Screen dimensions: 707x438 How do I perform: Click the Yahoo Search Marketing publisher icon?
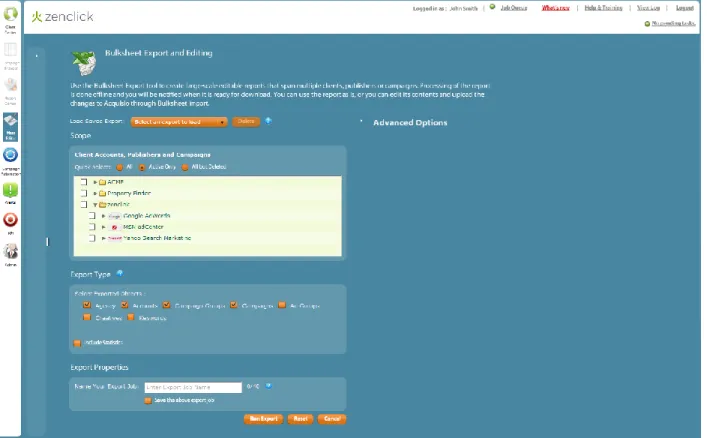(115, 238)
